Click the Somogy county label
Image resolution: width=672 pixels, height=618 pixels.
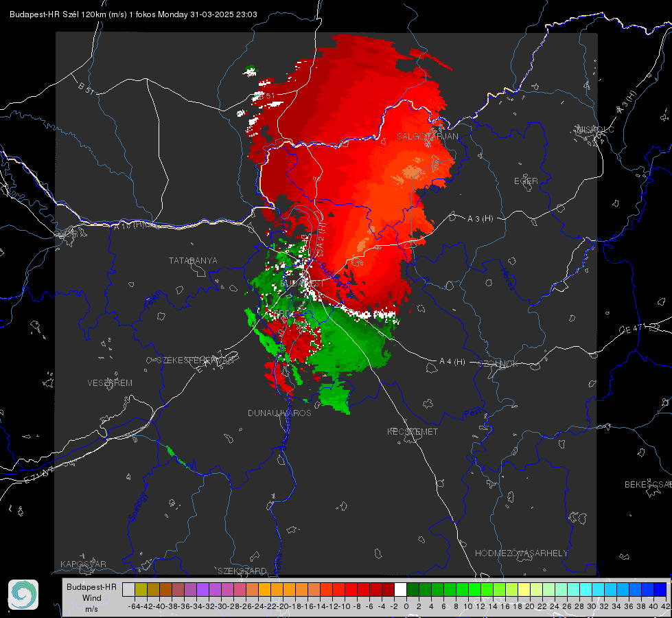[x=138, y=507]
